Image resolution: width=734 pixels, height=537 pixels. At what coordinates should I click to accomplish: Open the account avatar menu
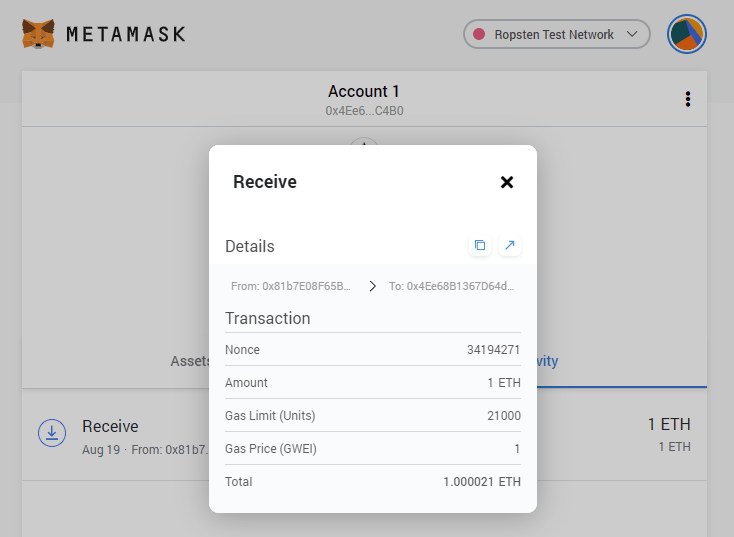(687, 34)
